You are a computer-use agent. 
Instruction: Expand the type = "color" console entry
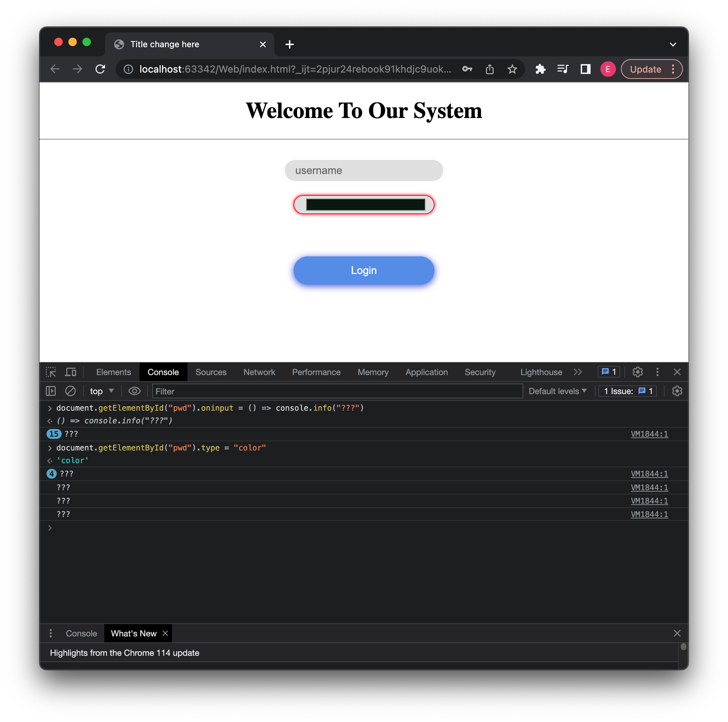[x=50, y=448]
